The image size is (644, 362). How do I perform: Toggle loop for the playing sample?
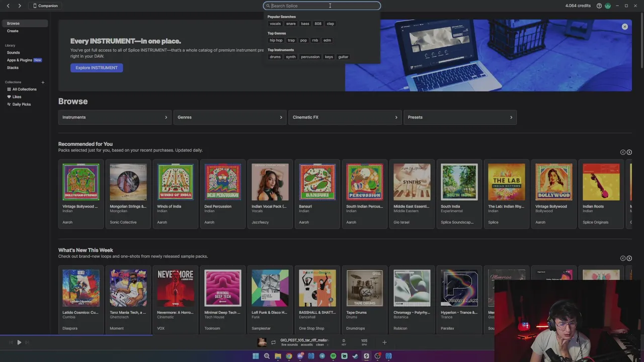click(273, 342)
